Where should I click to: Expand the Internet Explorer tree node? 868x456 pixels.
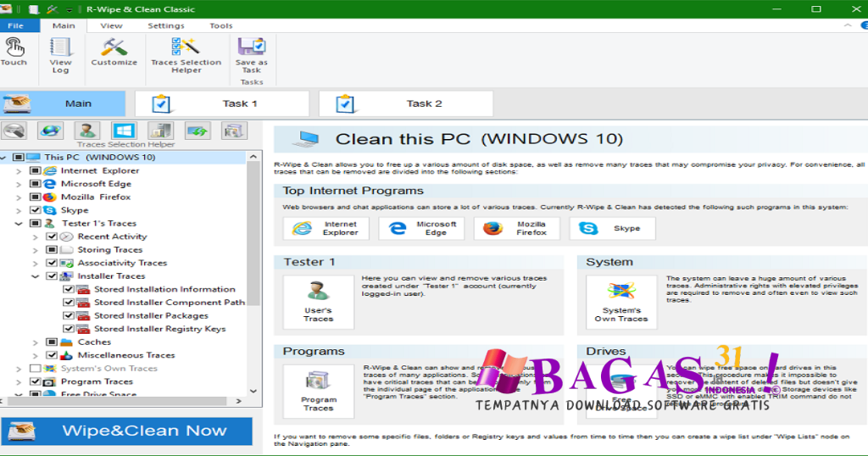click(19, 171)
